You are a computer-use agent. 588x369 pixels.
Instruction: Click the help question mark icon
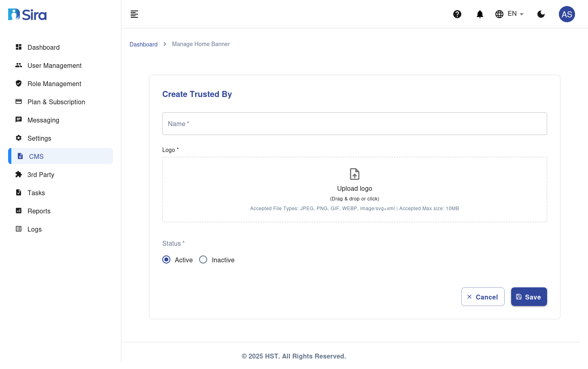click(457, 14)
